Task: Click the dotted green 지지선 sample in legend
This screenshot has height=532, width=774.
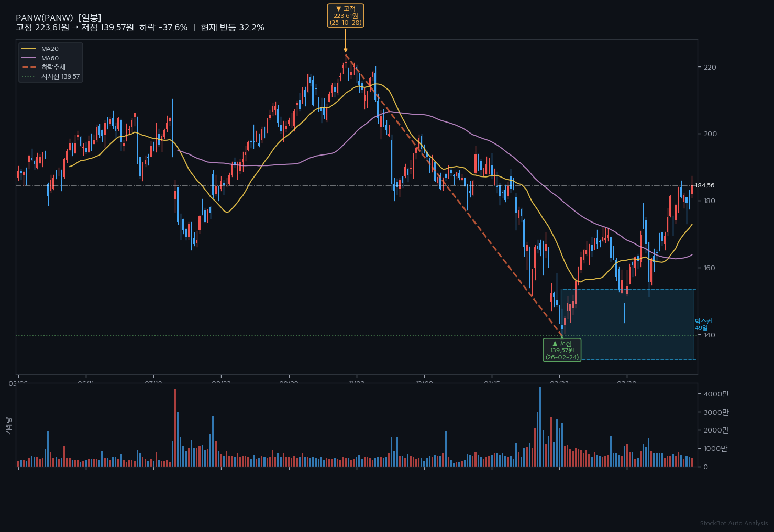Action: [x=29, y=76]
